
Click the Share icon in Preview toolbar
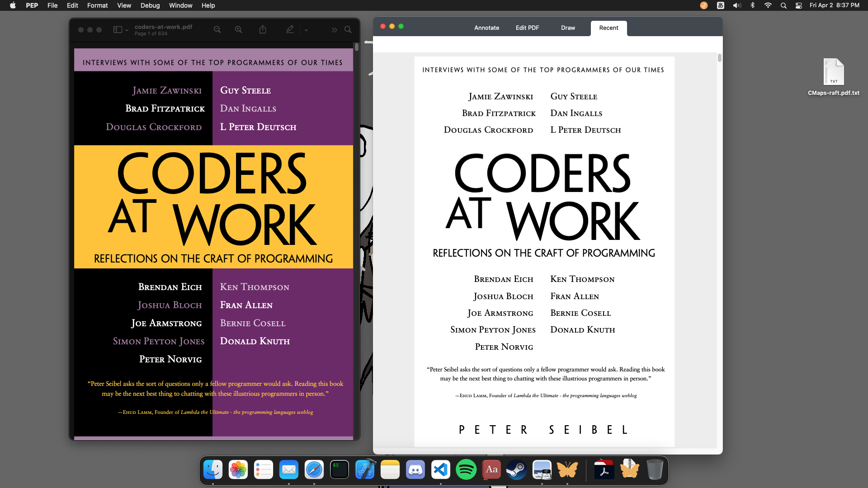point(263,30)
